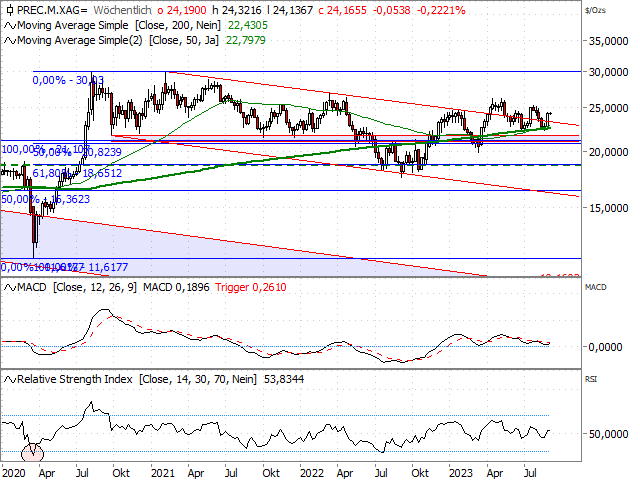
Task: Click the moving average value 22,4305
Action: point(248,25)
